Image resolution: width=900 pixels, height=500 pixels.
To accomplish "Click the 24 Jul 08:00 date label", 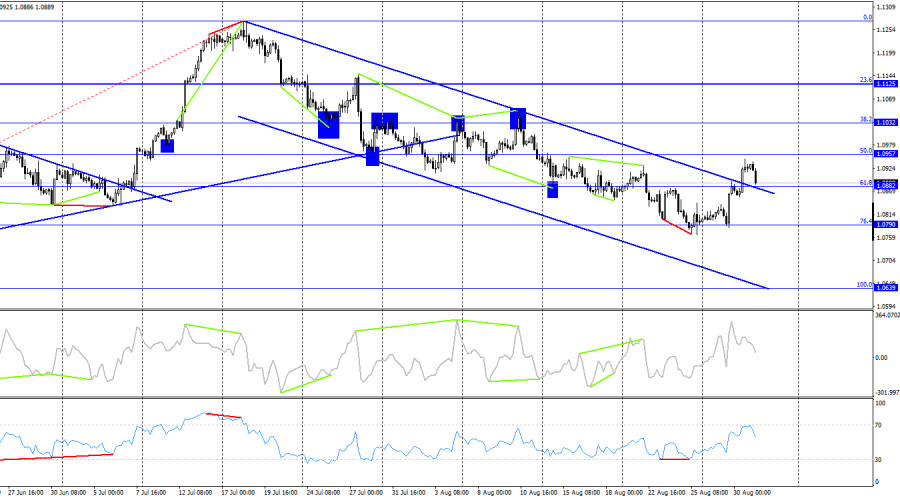I will [x=324, y=493].
